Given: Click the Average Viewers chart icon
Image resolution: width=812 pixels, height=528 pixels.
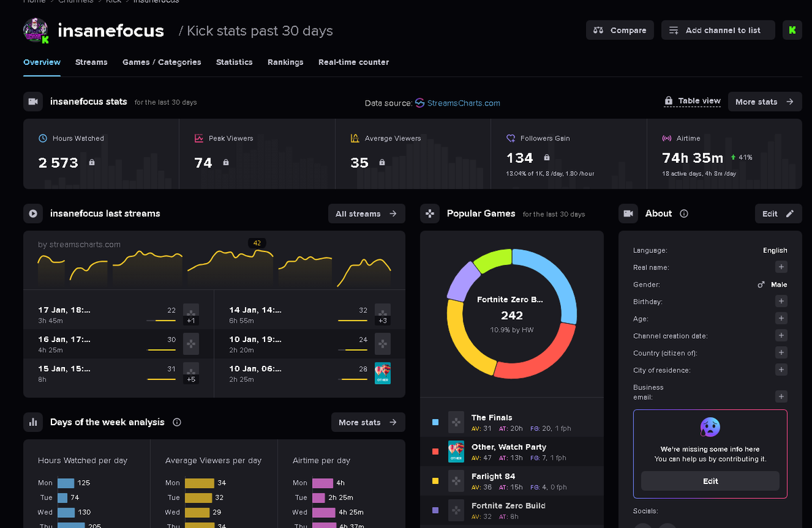Looking at the screenshot, I should pos(355,138).
